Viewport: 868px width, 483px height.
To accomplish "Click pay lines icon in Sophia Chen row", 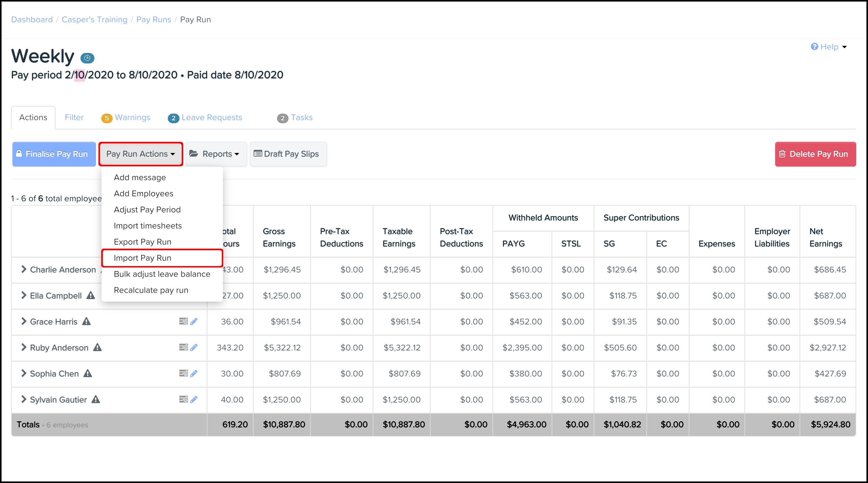I will click(183, 373).
